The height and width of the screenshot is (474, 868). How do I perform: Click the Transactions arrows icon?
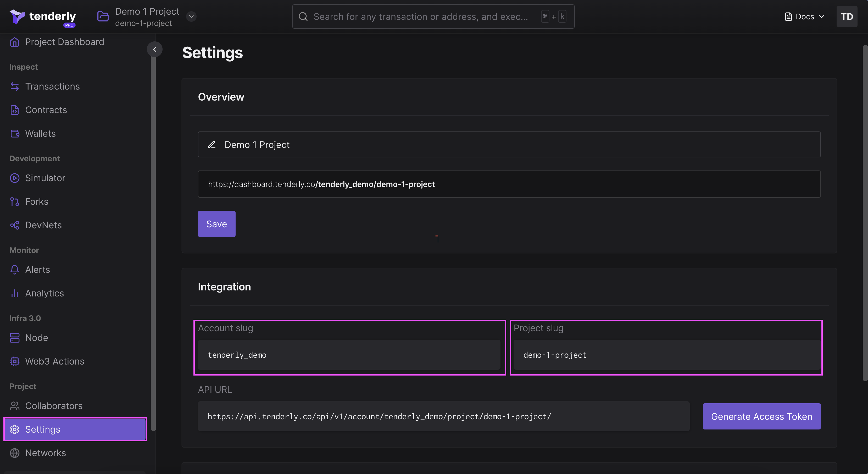[14, 86]
